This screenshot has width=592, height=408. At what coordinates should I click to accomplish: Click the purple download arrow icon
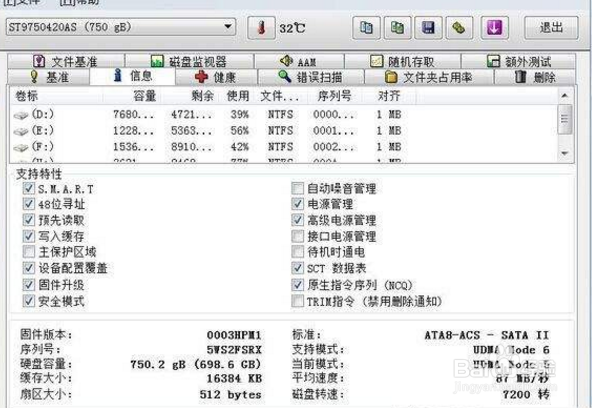(495, 28)
